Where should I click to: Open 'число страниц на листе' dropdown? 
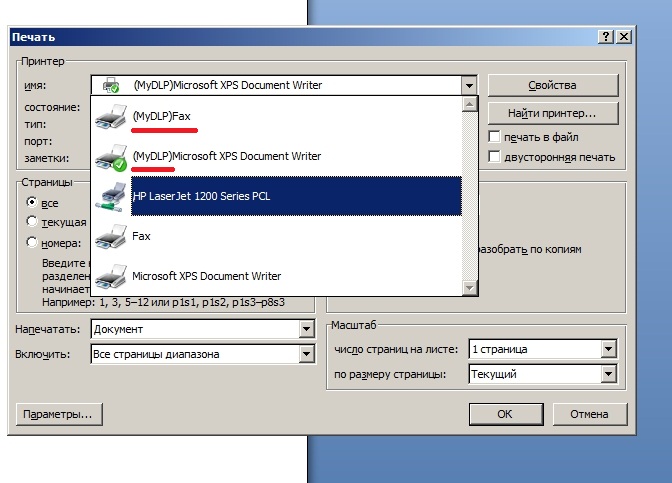pos(609,349)
